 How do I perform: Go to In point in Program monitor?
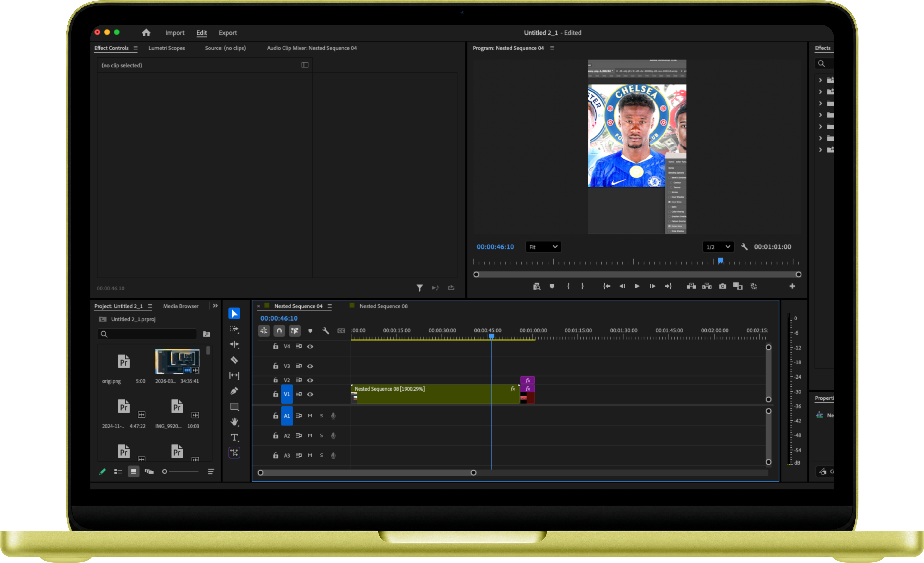tap(606, 286)
